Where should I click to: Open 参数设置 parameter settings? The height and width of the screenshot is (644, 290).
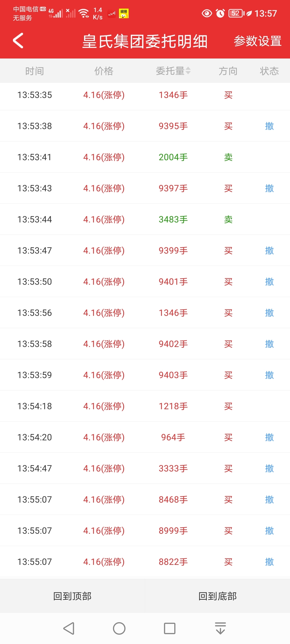pyautogui.click(x=258, y=41)
